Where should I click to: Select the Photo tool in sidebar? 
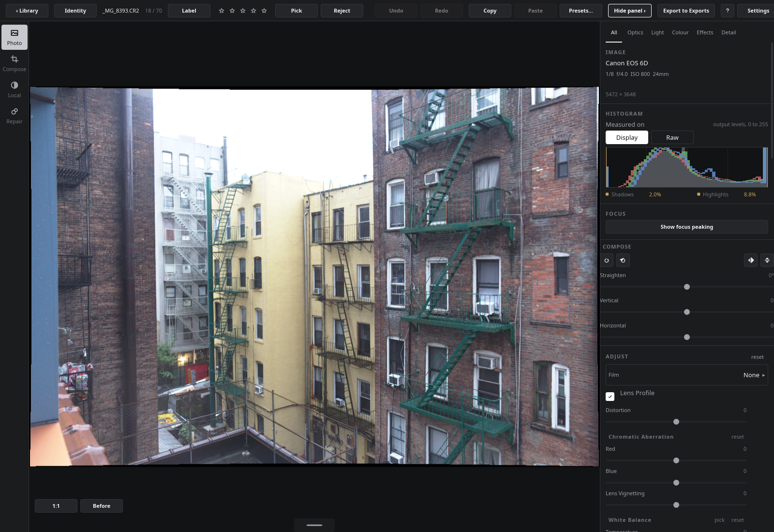tap(15, 37)
